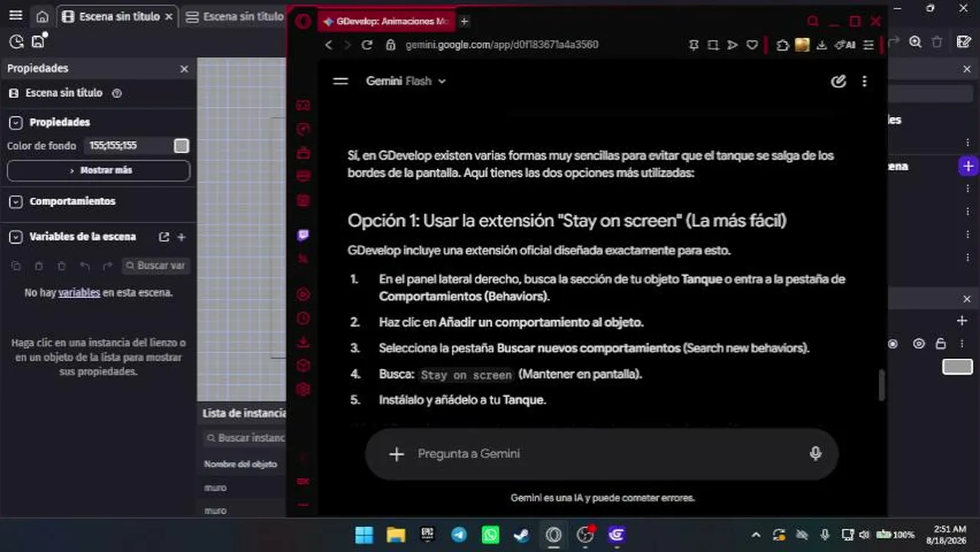Open GDevelop edit toolbar icon at far right
Viewport: 980px width, 552px height.
point(964,42)
